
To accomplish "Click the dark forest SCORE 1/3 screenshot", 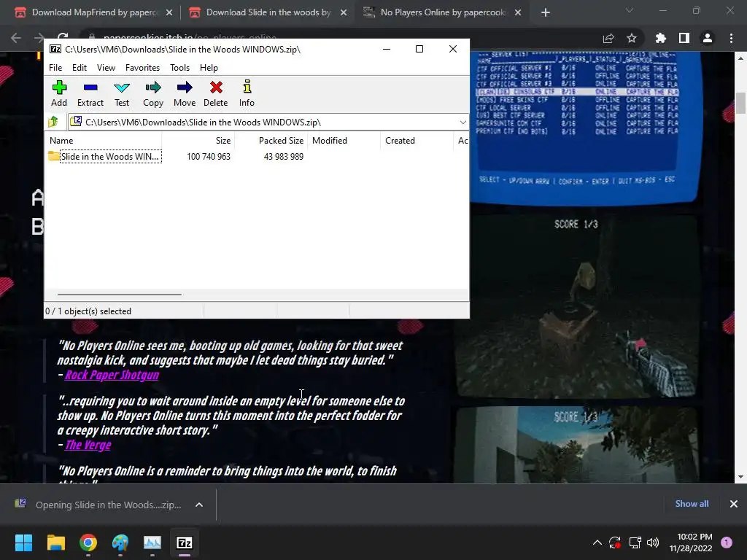I will tap(576, 306).
